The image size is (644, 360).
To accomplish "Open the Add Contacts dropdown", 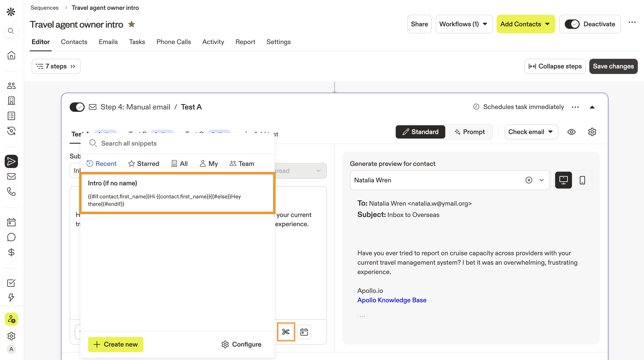I will [x=525, y=24].
